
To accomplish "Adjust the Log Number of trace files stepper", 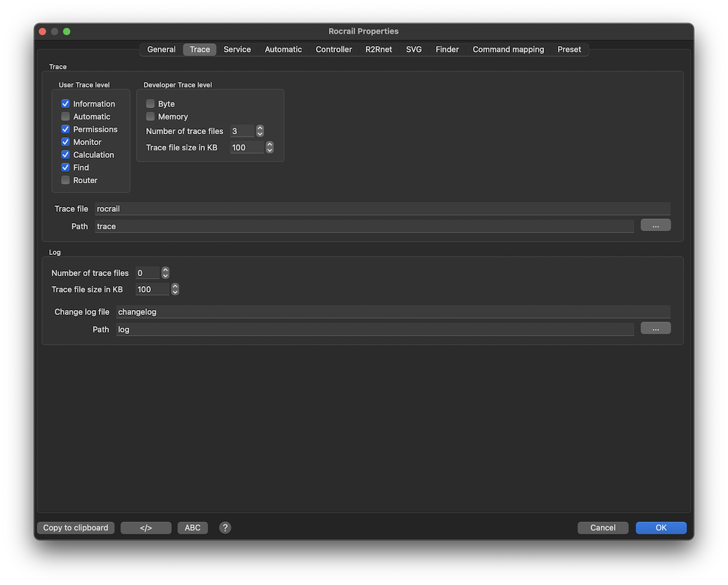I will point(165,273).
